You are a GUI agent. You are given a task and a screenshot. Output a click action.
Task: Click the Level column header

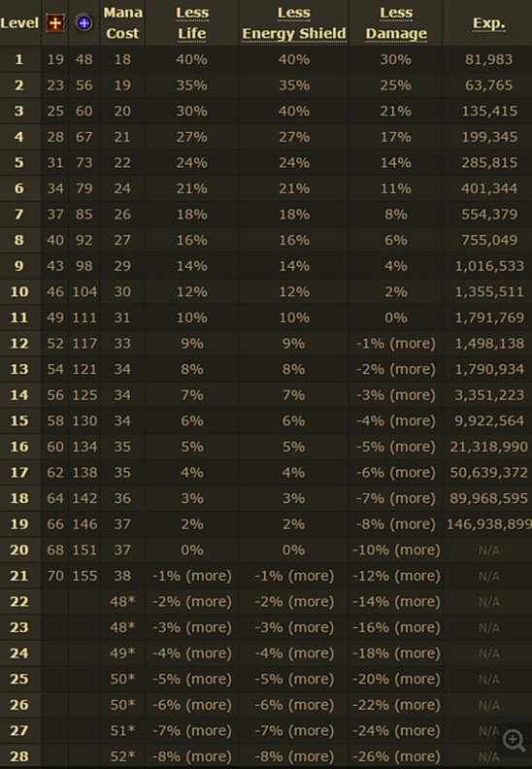click(x=19, y=23)
